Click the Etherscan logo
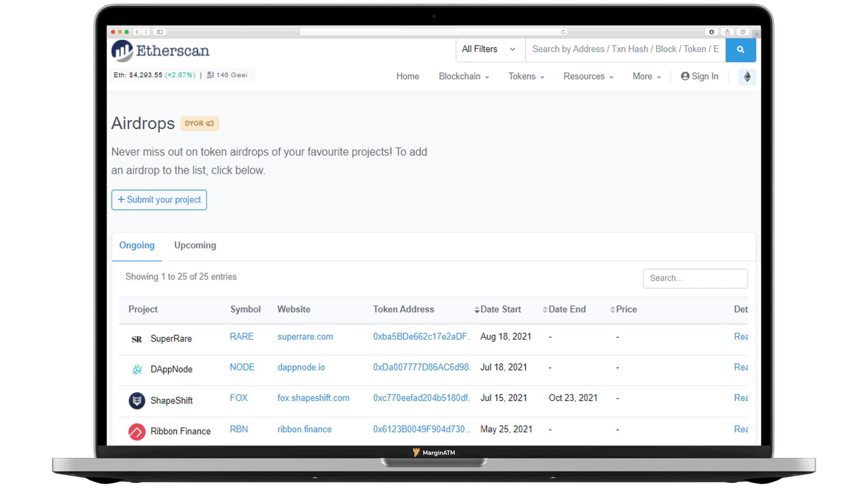This screenshot has height=488, width=868. tap(160, 51)
